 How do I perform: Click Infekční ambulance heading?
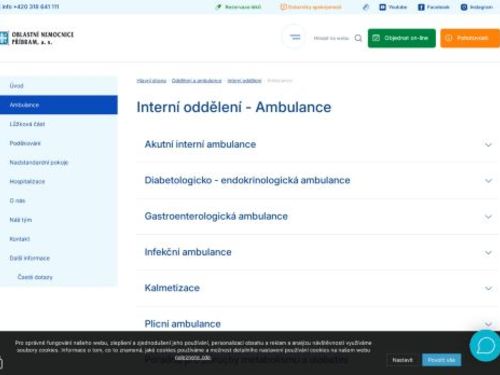(188, 252)
